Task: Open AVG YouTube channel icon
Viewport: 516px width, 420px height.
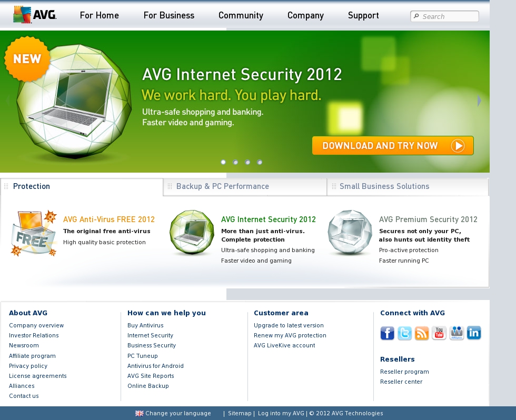Action: 439,333
